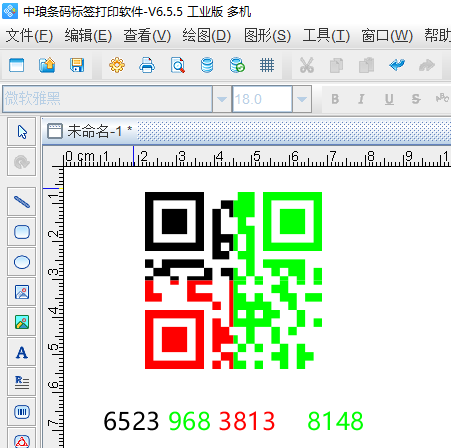Expand the font name dropdown
Viewport: 451px width, 448px height.
click(x=222, y=99)
